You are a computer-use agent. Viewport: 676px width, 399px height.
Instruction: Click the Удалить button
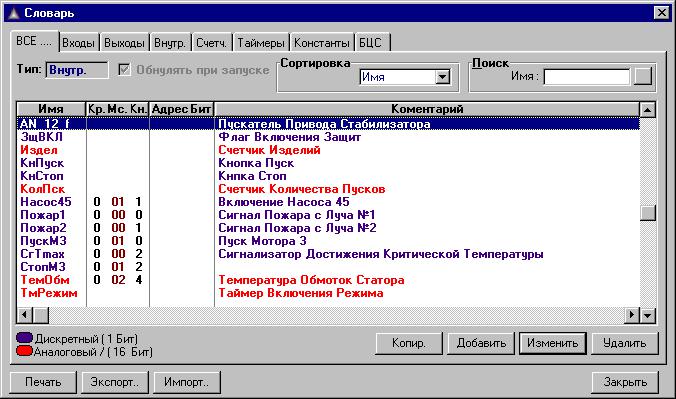click(x=625, y=343)
